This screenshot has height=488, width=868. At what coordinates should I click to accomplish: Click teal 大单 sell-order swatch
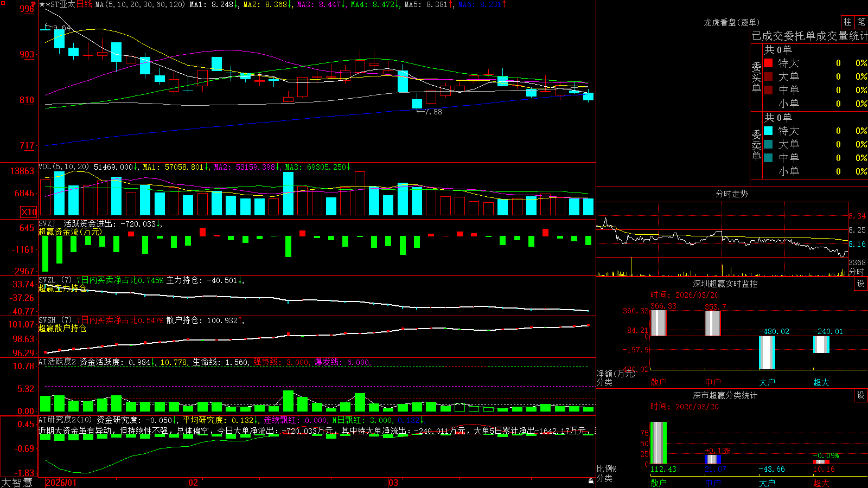tap(768, 144)
